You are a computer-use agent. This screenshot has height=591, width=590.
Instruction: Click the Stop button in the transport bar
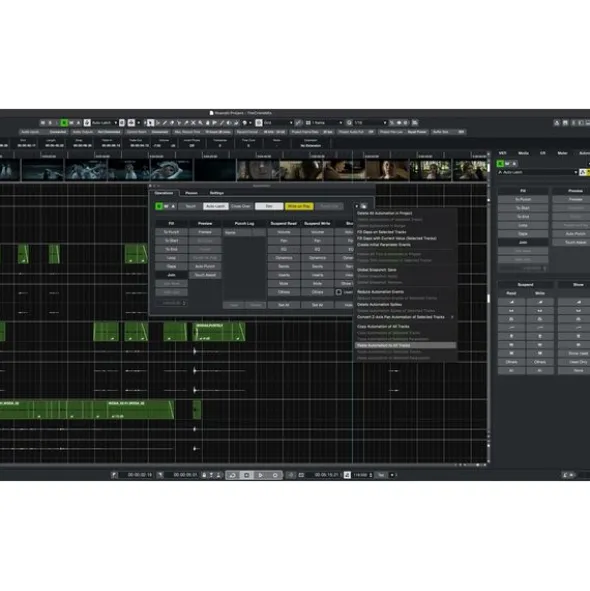click(247, 475)
